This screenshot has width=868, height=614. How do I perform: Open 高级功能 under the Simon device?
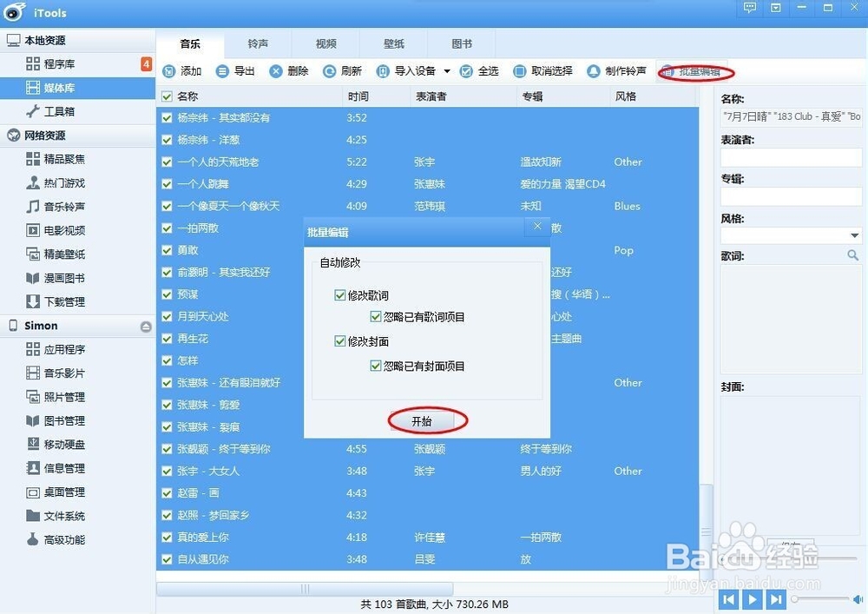click(77, 540)
